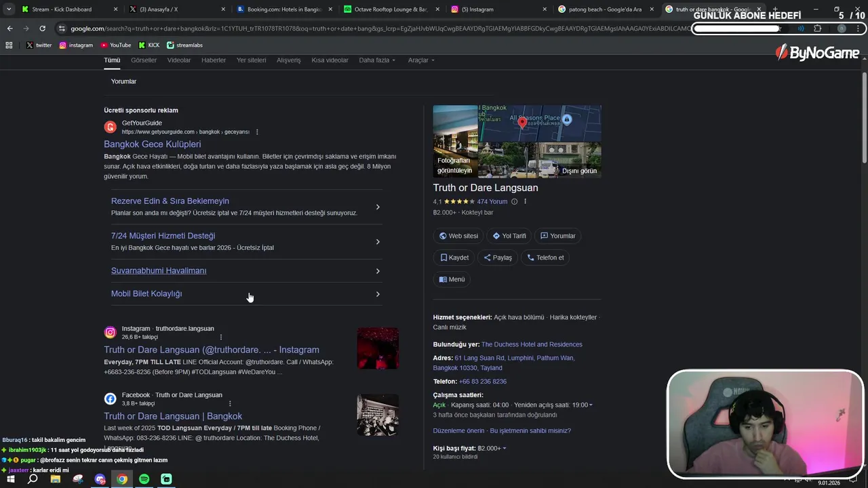
Task: Switch to Booking.com browser tab
Action: coord(284,9)
